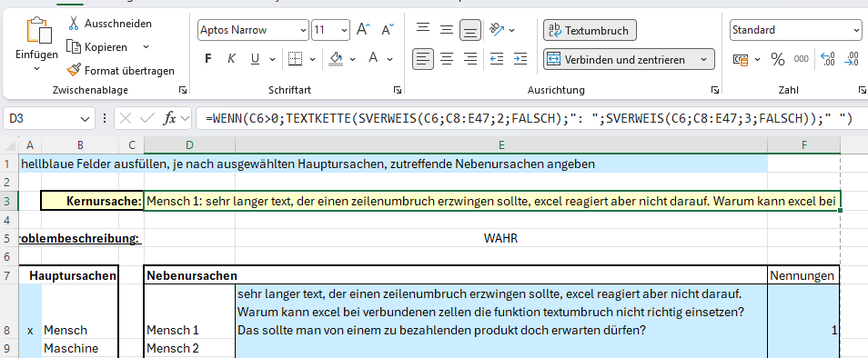This screenshot has width=868, height=358.
Task: Increase font size with larger A
Action: tap(363, 30)
